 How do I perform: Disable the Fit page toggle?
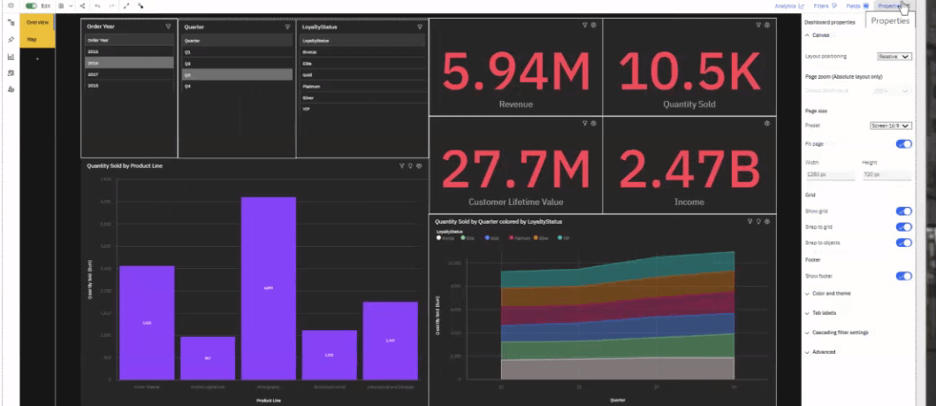(903, 144)
